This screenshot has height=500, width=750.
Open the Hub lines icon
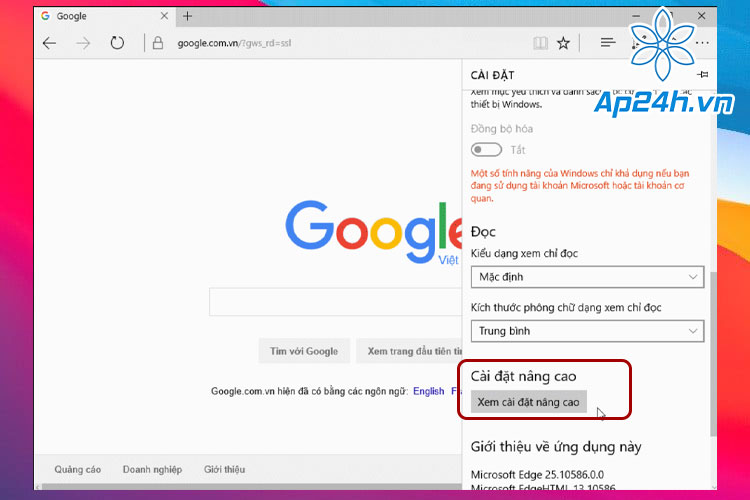coord(608,43)
